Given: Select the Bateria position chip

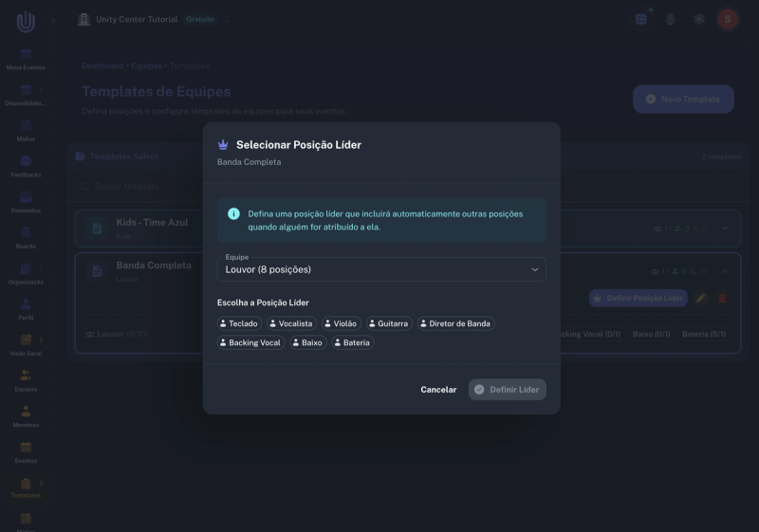Looking at the screenshot, I should (353, 342).
